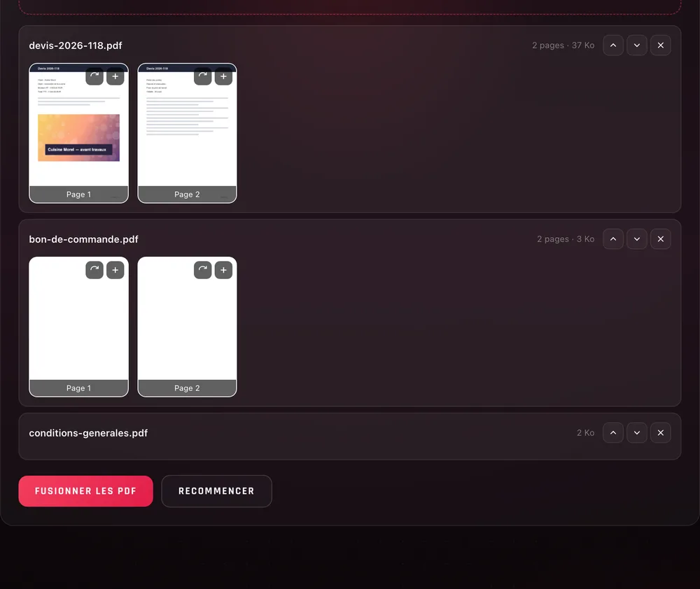Click the 'Page 2' label under bon-de-commande.pdf
This screenshot has height=589, width=700.
[x=187, y=388]
